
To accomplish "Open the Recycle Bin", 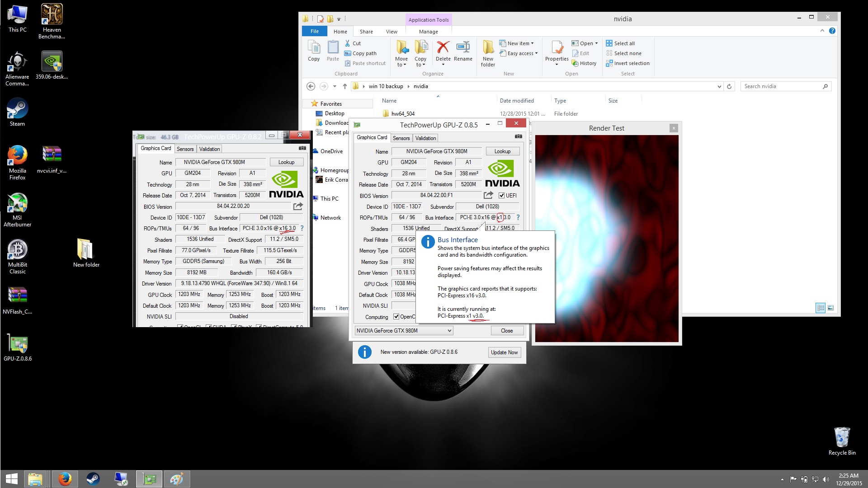I will click(842, 441).
